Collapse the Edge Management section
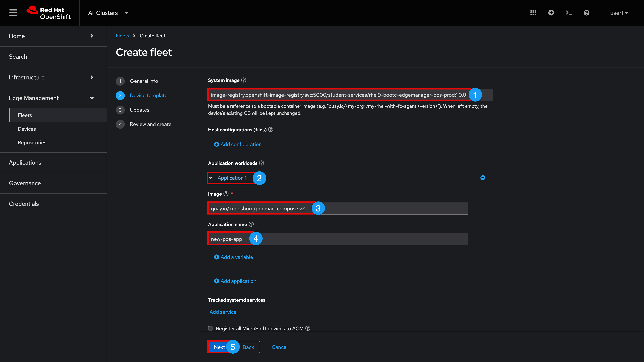 [53, 98]
